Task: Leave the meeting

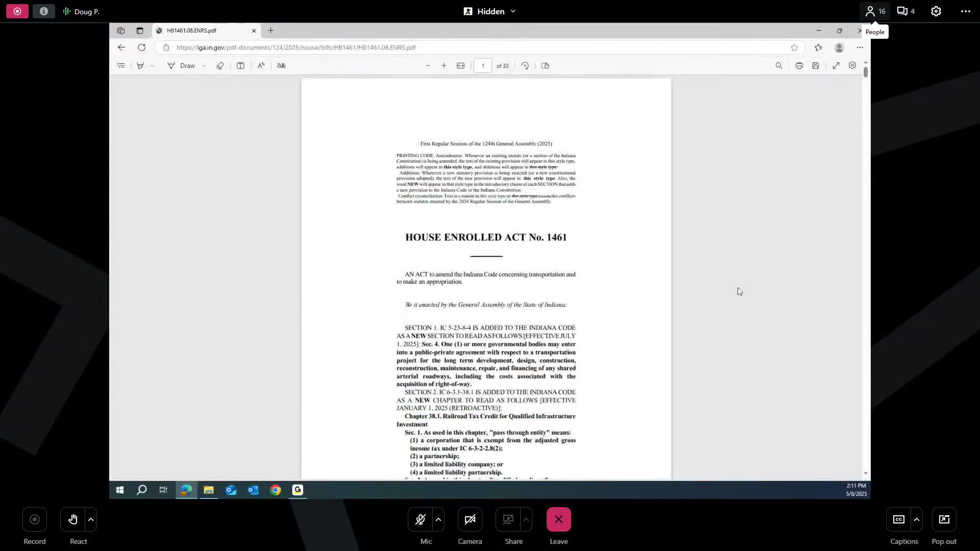Action: [558, 519]
